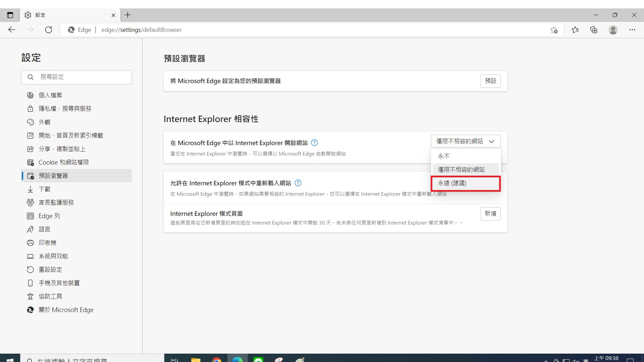Click the 外觀 palette icon
This screenshot has height=362, width=644.
pyautogui.click(x=30, y=122)
